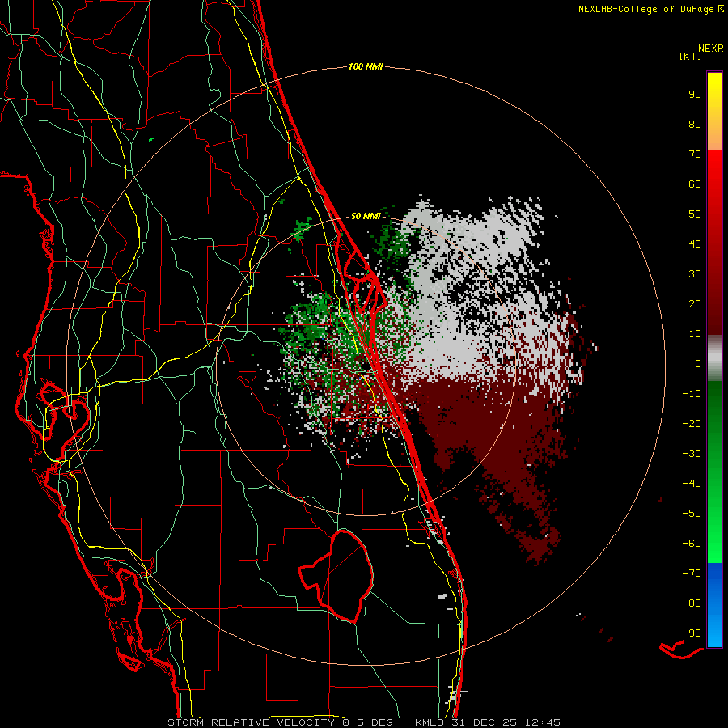Click the [KT] units label
This screenshot has height=728, width=728.
(x=690, y=56)
